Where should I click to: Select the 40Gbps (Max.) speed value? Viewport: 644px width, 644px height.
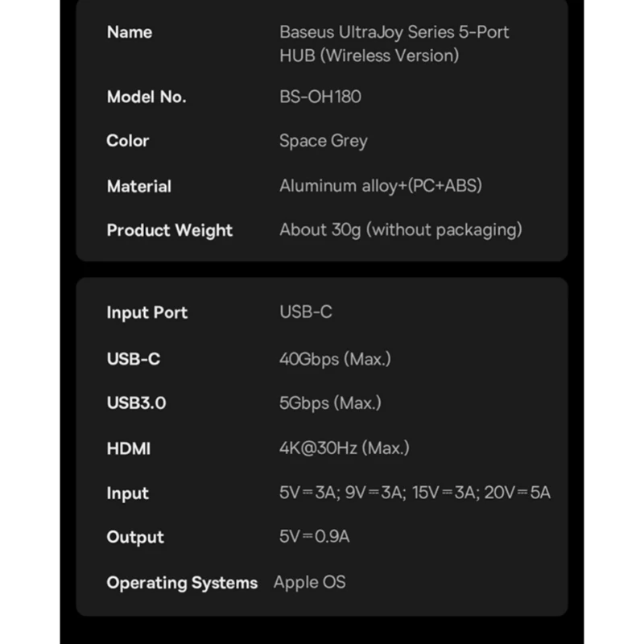334,359
